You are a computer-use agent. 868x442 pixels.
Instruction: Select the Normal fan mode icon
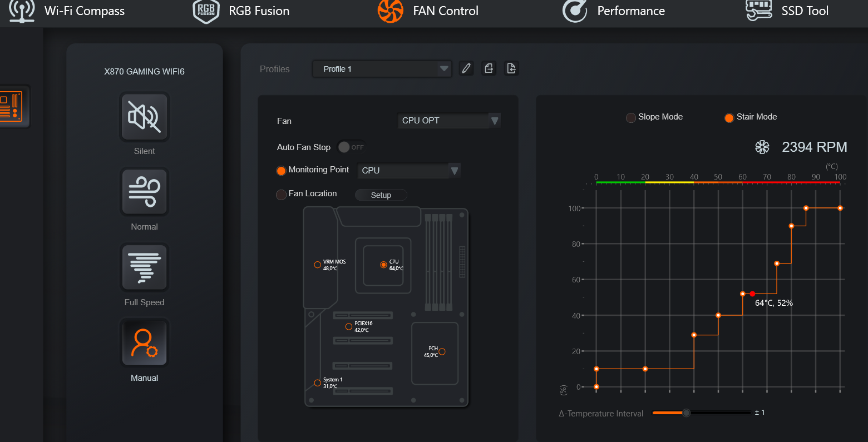point(144,192)
